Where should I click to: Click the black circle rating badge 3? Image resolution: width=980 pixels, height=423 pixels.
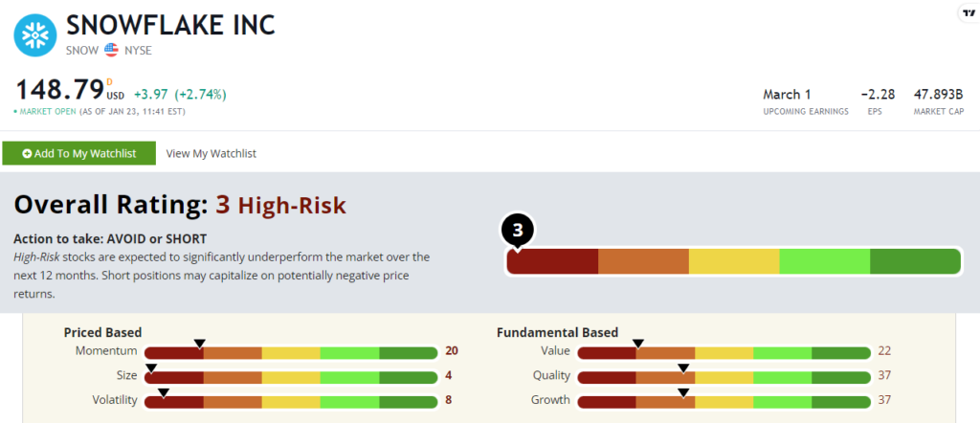pos(517,232)
